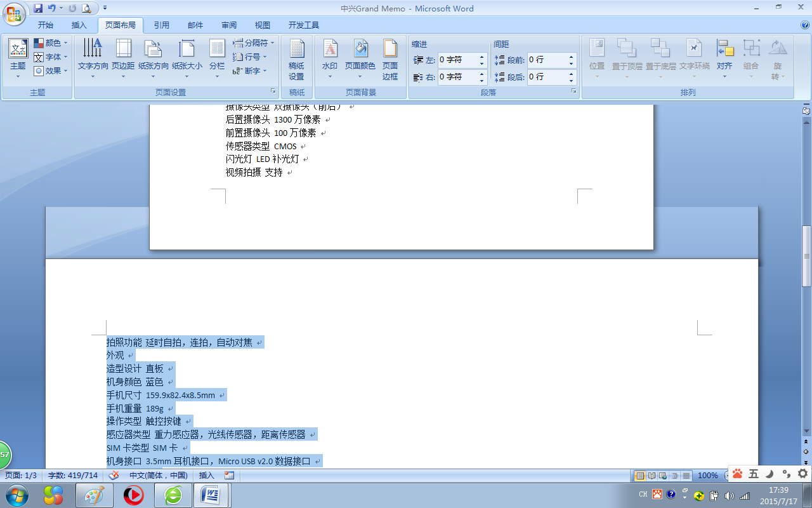The image size is (812, 508).
Task: Open 分隔符 breaks dropdown
Action: click(x=254, y=43)
